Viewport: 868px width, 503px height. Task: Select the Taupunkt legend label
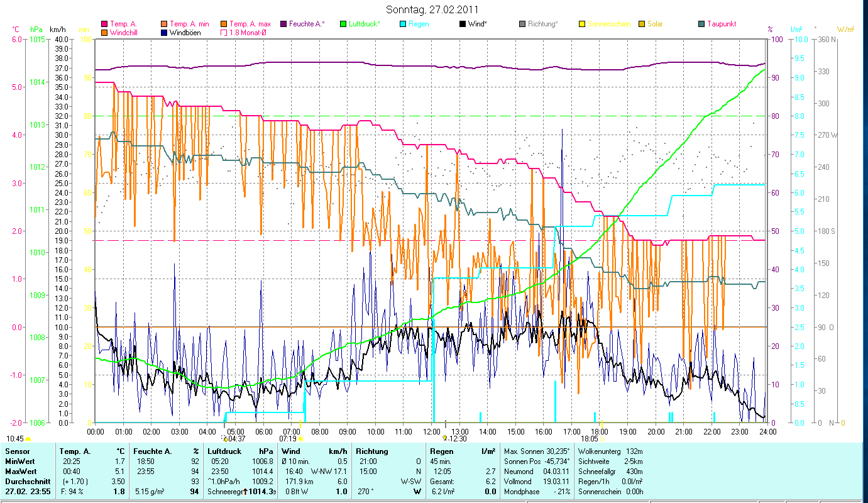point(721,24)
